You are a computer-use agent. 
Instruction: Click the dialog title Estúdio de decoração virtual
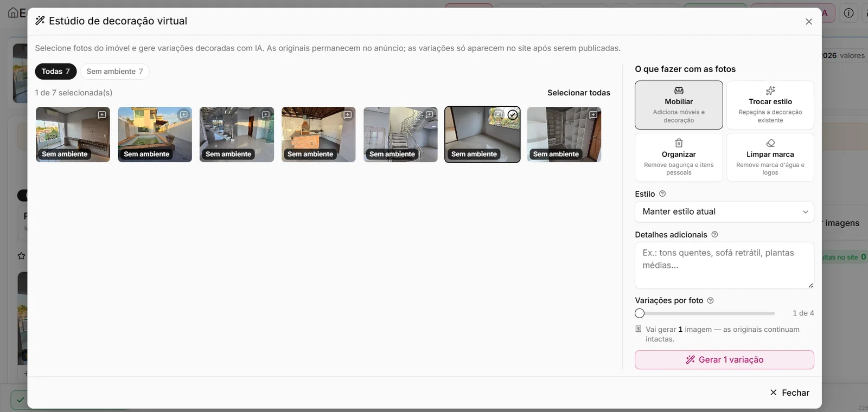(x=118, y=21)
